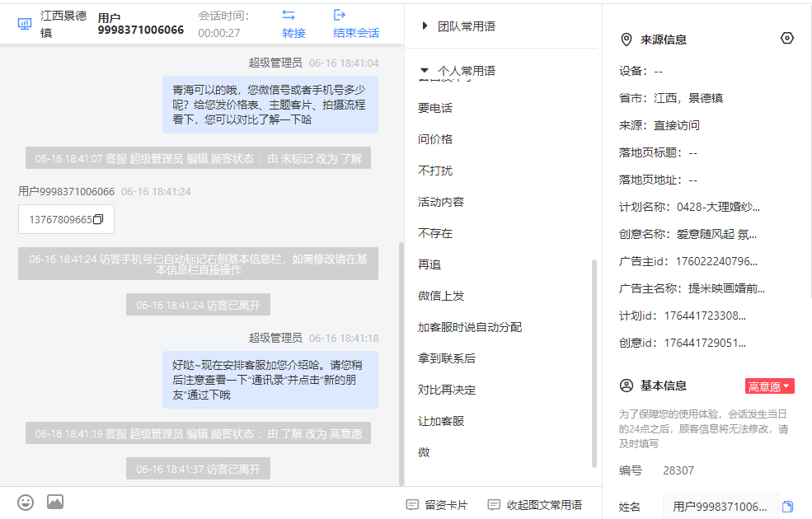Click the 编号 value 28307

(x=678, y=470)
